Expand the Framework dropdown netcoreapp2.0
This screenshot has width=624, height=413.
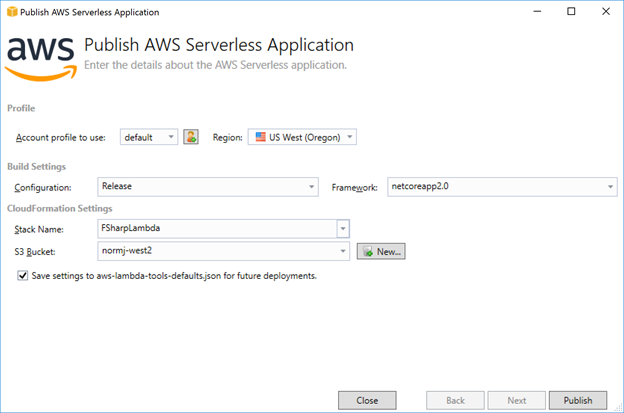(502, 187)
